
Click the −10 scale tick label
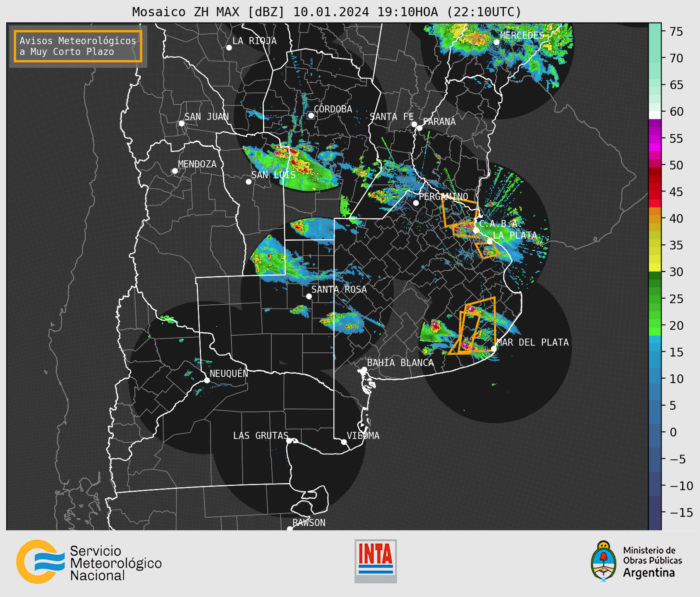tap(680, 486)
